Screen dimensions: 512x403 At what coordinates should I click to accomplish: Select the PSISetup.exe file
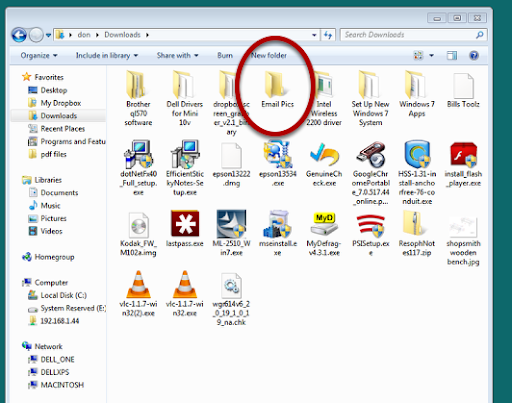[370, 235]
